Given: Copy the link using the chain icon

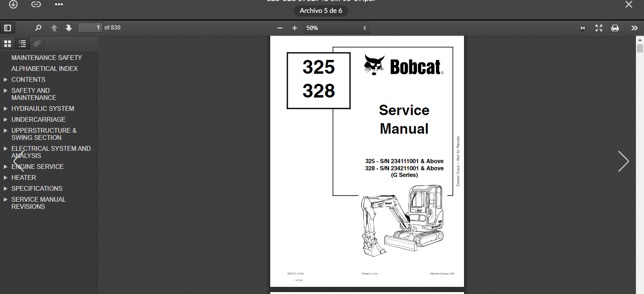Looking at the screenshot, I should 36,4.
